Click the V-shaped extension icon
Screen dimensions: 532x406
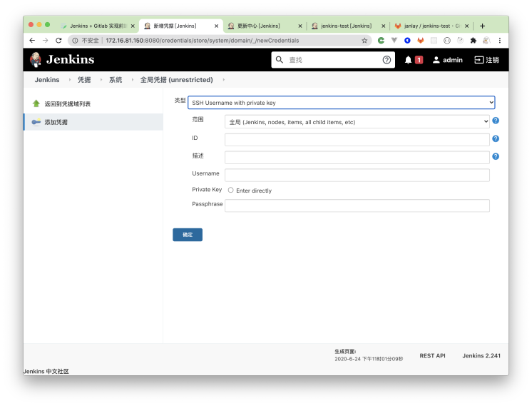(x=394, y=41)
